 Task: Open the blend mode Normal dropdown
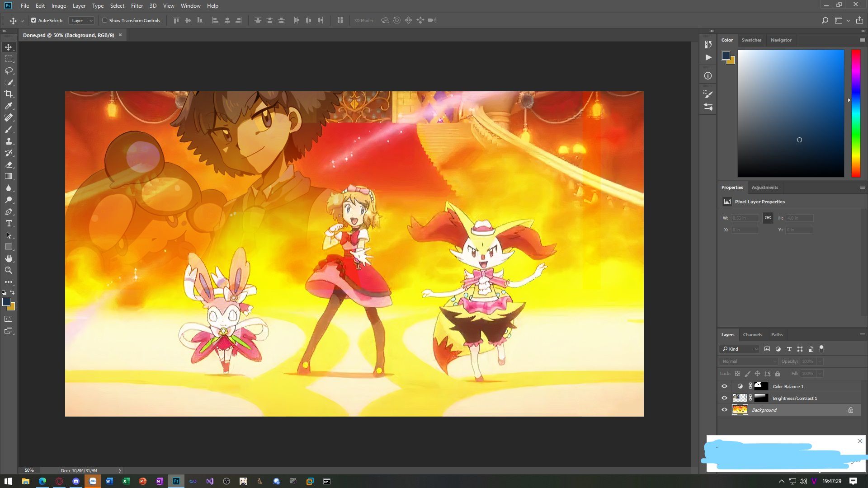click(748, 361)
